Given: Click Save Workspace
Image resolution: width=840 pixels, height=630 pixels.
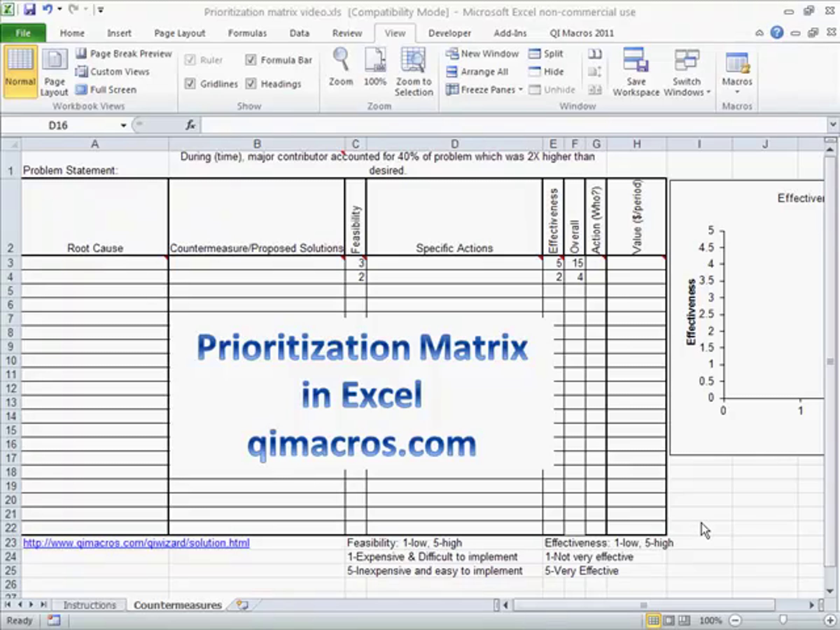Looking at the screenshot, I should coord(636,71).
